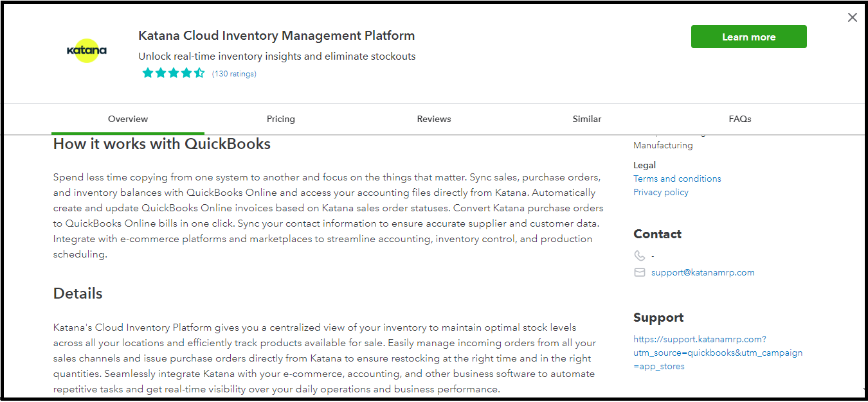Open the 130 ratings link
The height and width of the screenshot is (402, 868).
coord(234,74)
